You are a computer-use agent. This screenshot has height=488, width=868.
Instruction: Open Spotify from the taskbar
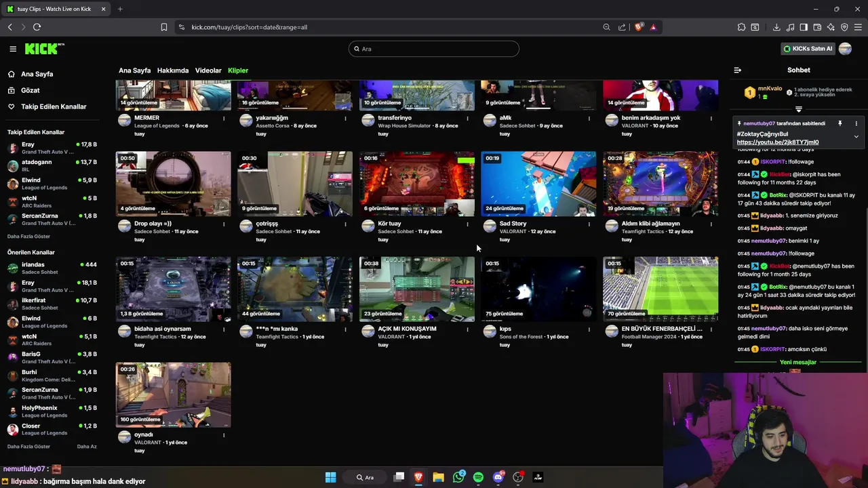(478, 477)
